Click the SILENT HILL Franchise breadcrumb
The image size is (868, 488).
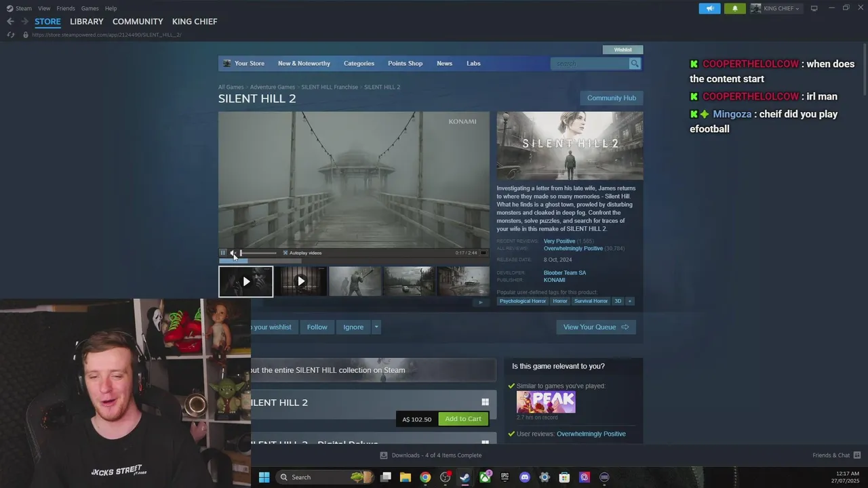[330, 87]
